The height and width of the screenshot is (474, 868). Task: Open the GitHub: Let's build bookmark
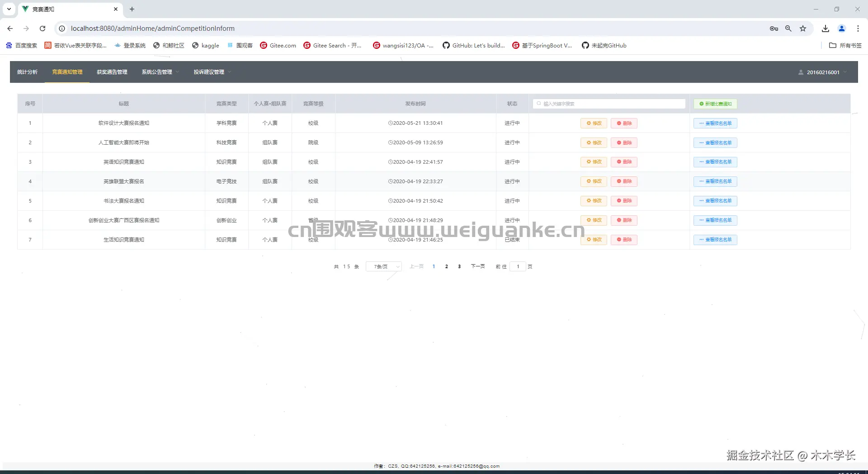pyautogui.click(x=474, y=45)
